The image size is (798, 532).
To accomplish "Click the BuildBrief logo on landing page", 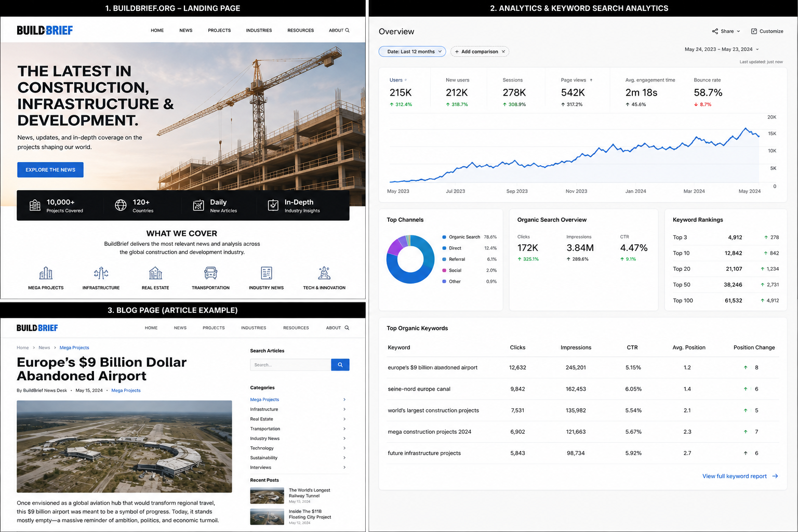I will (45, 31).
